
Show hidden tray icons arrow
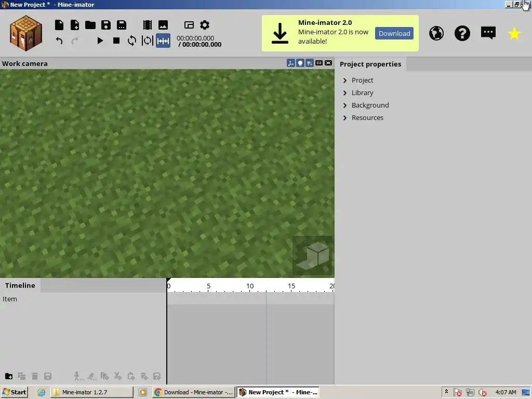pos(446,392)
